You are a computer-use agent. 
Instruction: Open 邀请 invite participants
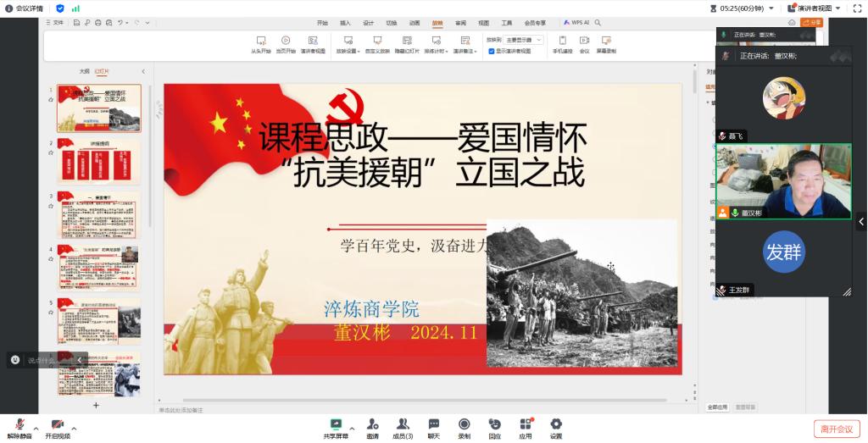(373, 429)
